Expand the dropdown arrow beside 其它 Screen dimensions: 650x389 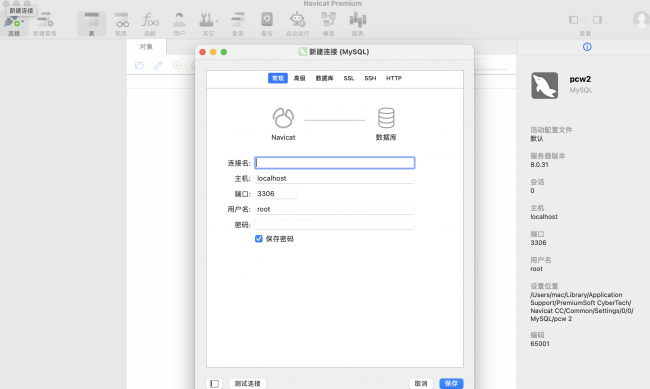point(217,21)
